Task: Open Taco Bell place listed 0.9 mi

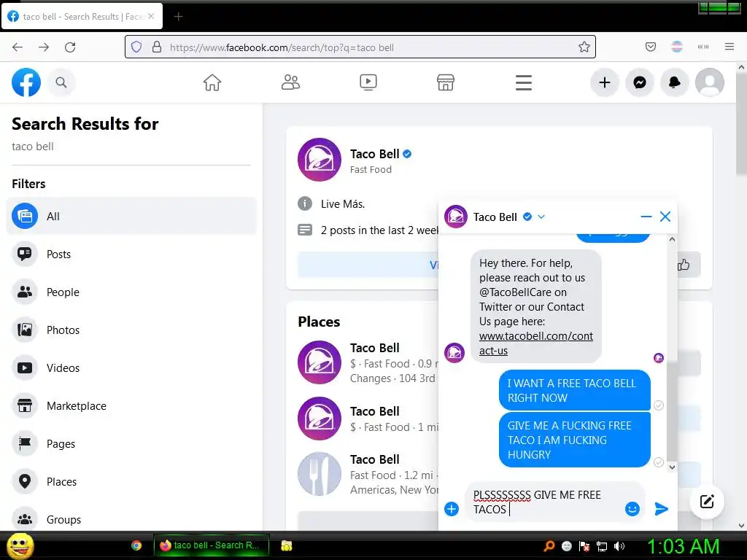Action: tap(374, 348)
